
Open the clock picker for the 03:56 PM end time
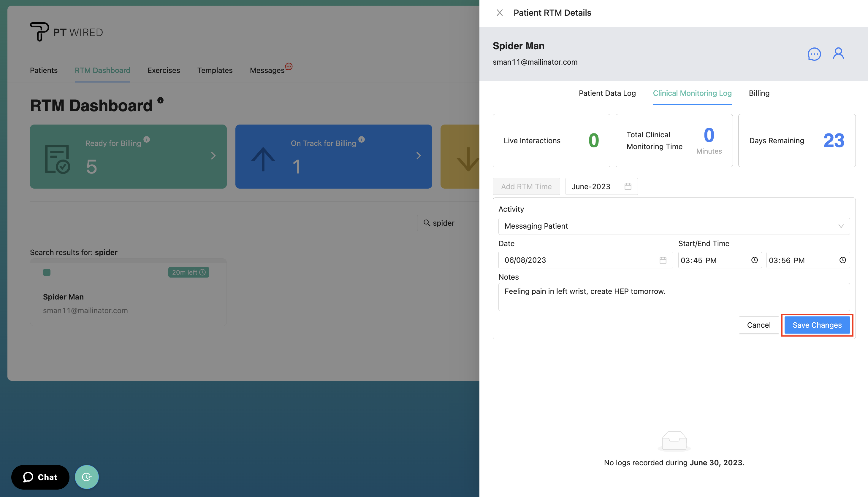pos(843,260)
